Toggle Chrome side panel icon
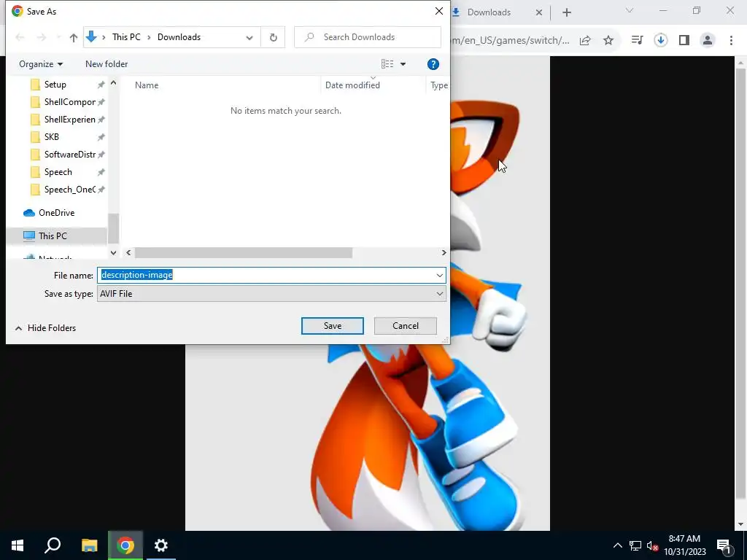Image resolution: width=747 pixels, height=560 pixels. (684, 41)
